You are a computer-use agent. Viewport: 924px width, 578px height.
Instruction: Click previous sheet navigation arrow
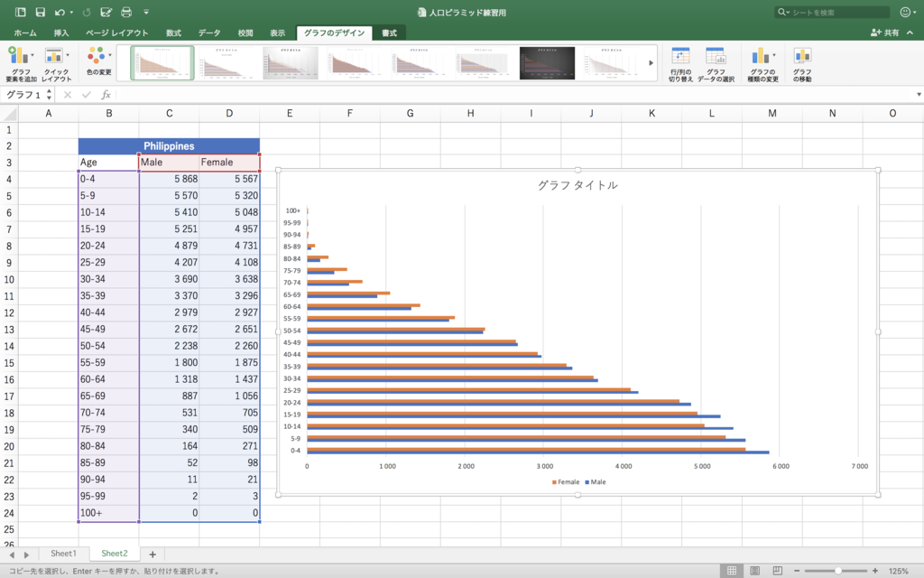[12, 555]
